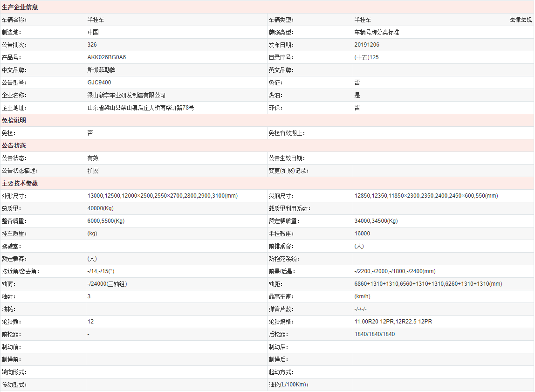Image resolution: width=535 pixels, height=392 pixels.
Task: Click the release date value 20191206
Action: (x=367, y=45)
